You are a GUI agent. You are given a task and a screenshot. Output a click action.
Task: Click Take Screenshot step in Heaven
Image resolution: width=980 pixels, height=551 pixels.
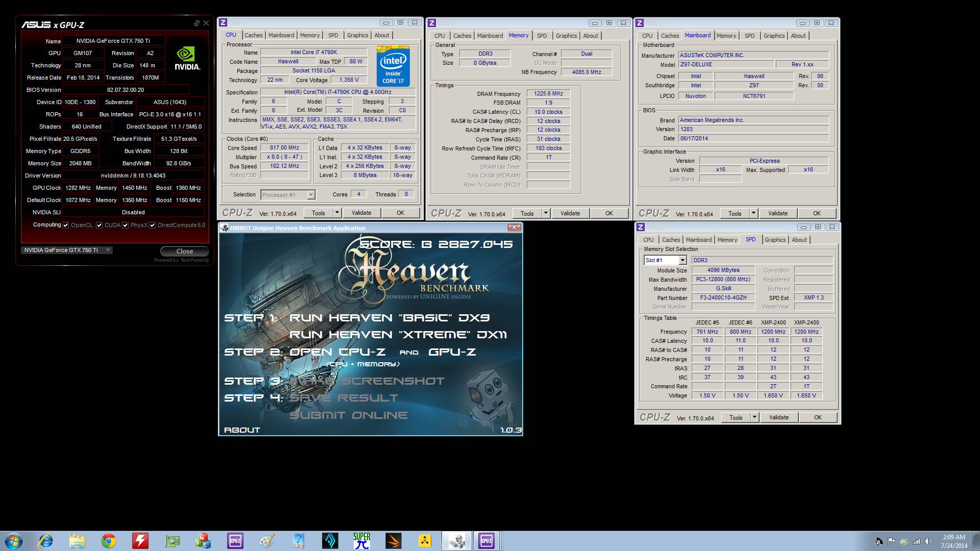pos(367,381)
